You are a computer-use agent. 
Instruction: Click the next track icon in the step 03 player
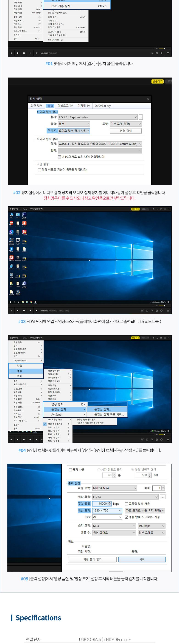click(x=30, y=311)
